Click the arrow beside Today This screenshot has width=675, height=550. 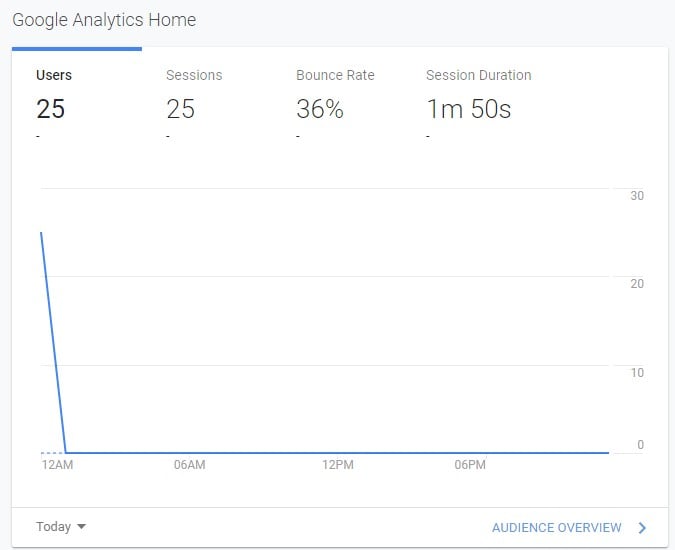[81, 527]
